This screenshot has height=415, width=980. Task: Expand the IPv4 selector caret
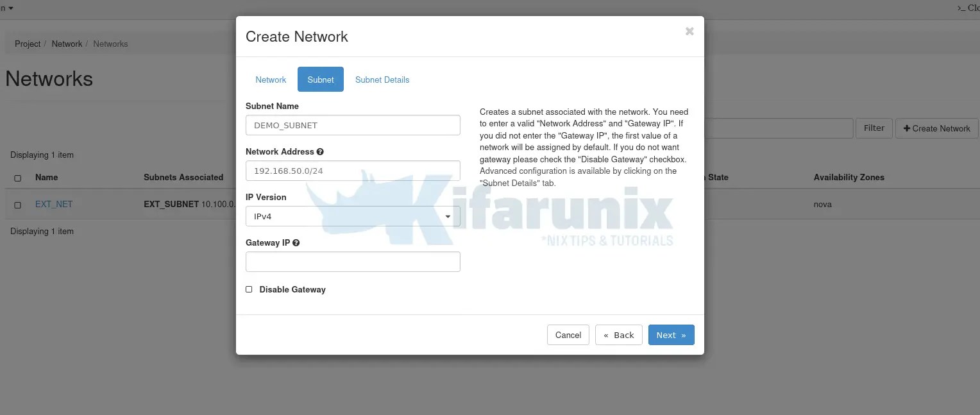tap(448, 216)
